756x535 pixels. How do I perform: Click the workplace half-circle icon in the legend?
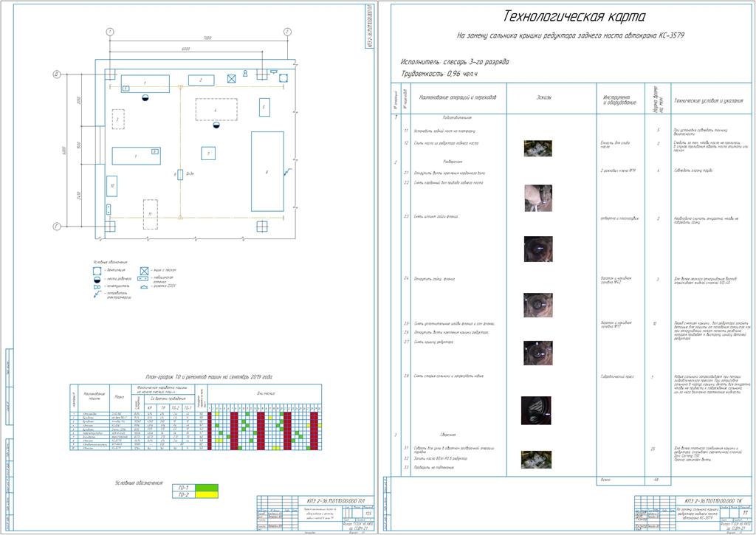pos(97,279)
